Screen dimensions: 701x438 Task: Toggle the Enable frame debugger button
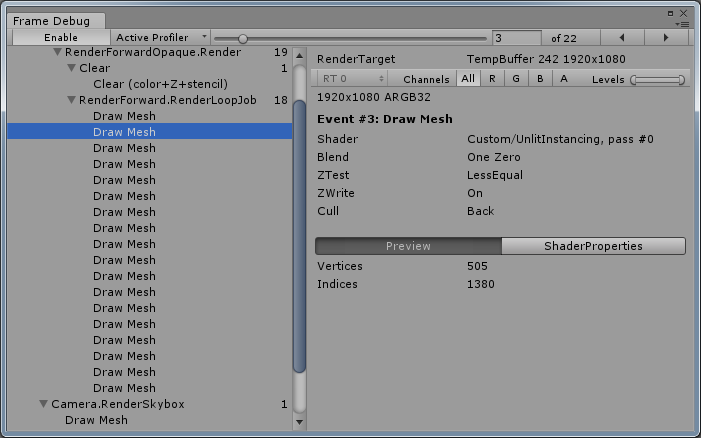[x=60, y=37]
